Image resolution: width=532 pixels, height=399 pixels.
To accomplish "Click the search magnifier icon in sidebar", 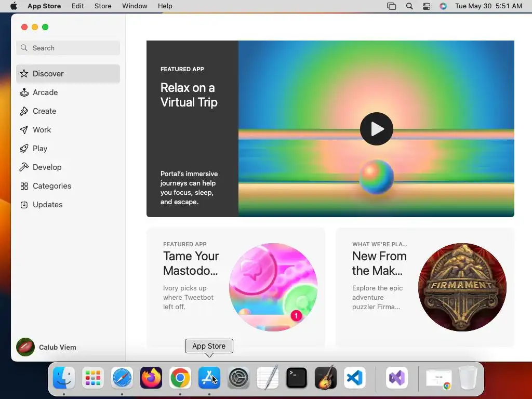I will pyautogui.click(x=24, y=48).
